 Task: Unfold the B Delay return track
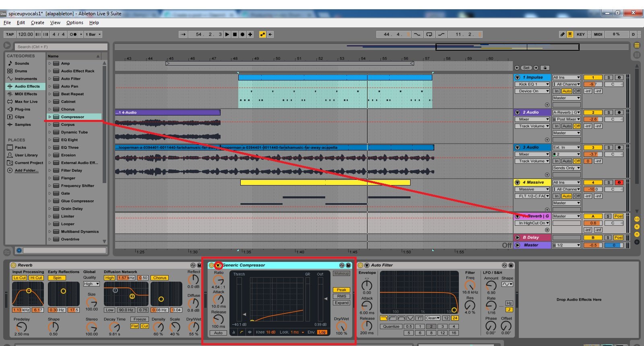click(518, 238)
